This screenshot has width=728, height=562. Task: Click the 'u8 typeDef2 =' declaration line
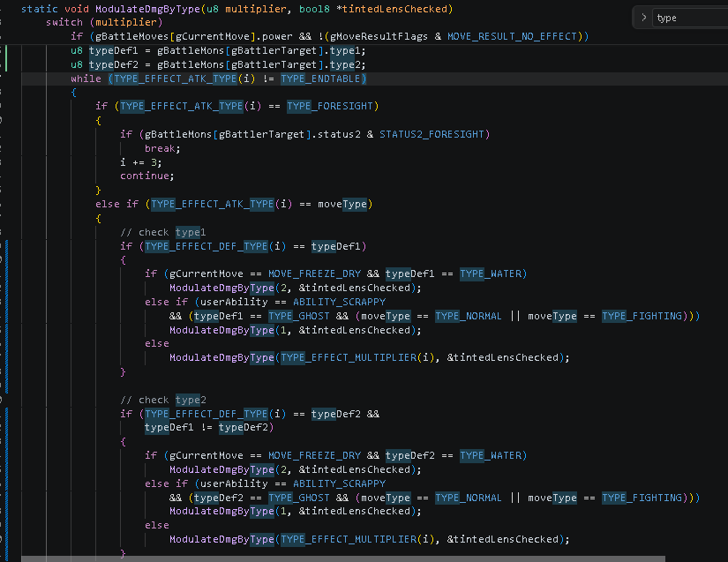(218, 64)
